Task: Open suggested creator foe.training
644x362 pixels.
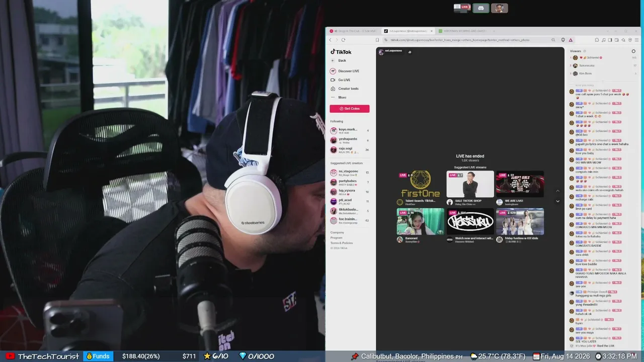Action: [350, 220]
